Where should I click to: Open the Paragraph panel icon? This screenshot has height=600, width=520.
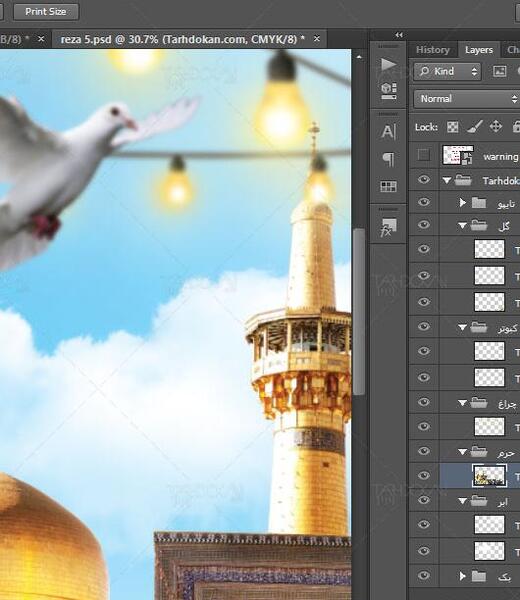point(388,159)
